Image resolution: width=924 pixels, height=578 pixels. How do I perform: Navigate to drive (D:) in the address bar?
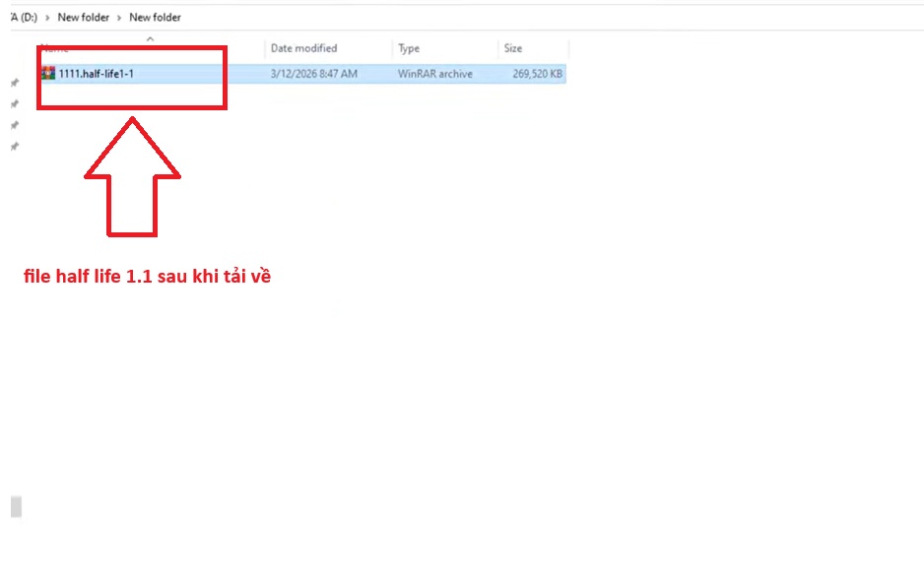pos(23,18)
